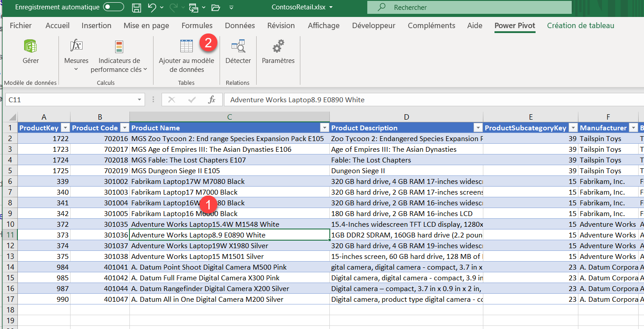The height and width of the screenshot is (329, 644).
Task: Click the Rechercher search box
Action: point(469,7)
